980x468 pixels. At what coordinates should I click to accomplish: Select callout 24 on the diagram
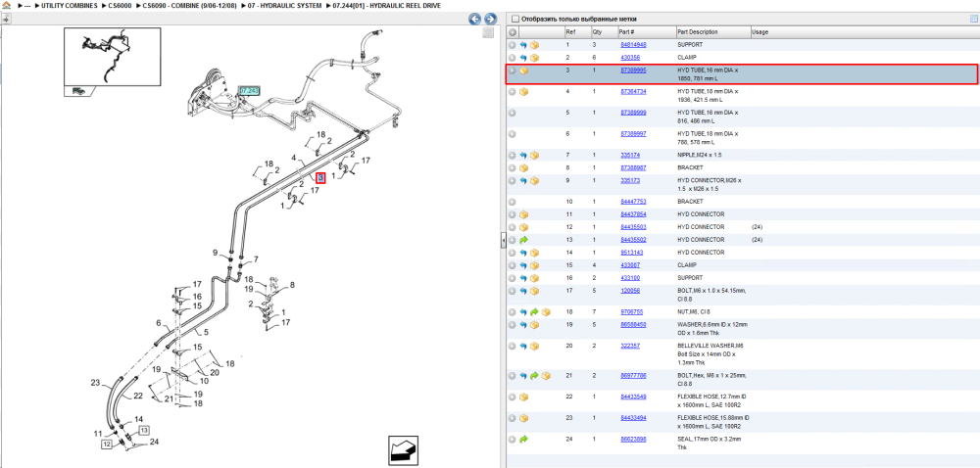click(155, 442)
